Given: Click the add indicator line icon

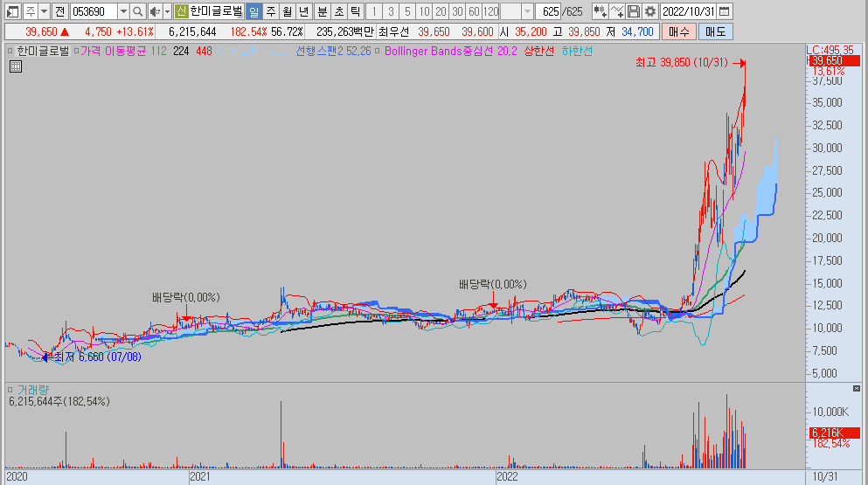Looking at the screenshot, I should point(616,11).
